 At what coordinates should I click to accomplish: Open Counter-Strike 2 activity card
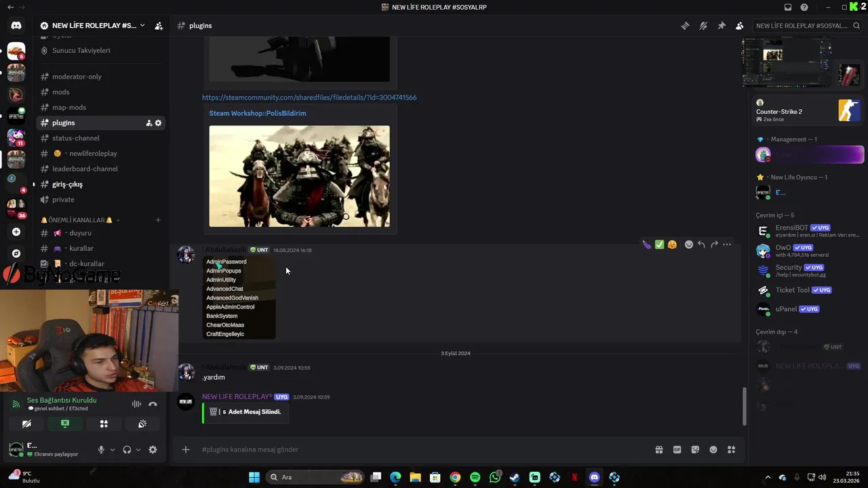(x=808, y=112)
